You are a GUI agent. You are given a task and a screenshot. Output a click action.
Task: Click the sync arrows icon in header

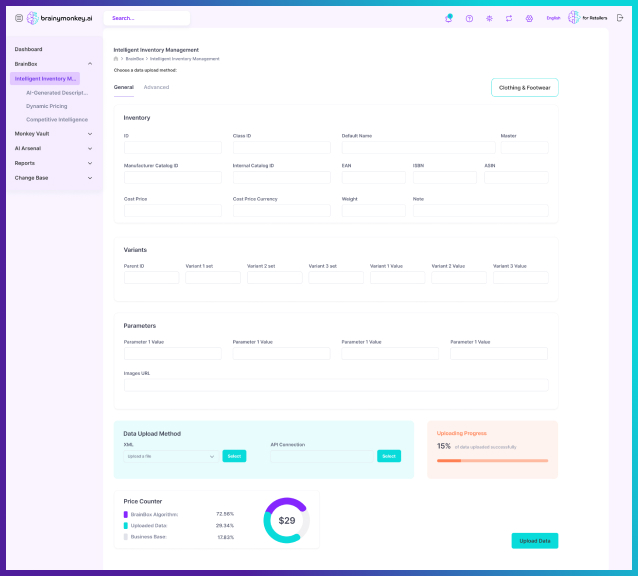pyautogui.click(x=509, y=18)
